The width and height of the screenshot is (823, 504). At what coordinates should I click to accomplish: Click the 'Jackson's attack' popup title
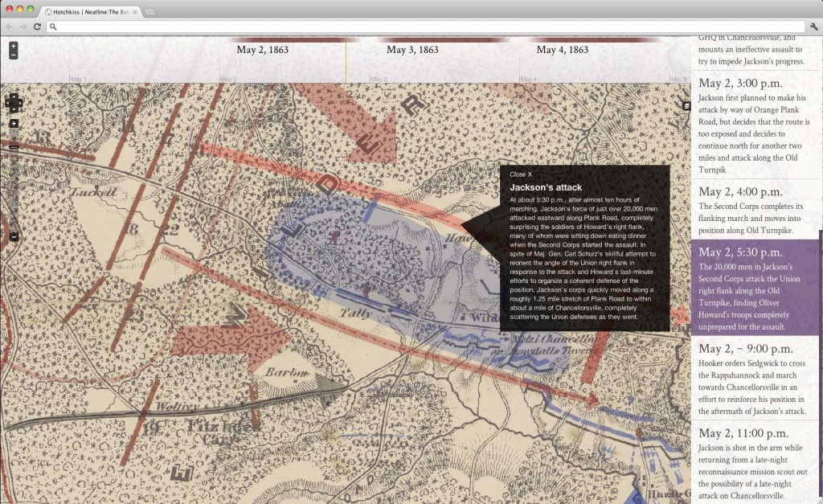click(546, 187)
